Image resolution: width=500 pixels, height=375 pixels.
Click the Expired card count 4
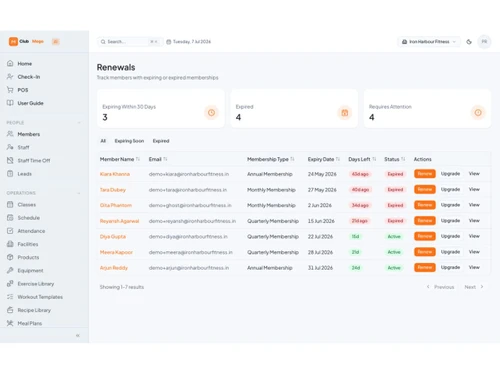coord(238,117)
